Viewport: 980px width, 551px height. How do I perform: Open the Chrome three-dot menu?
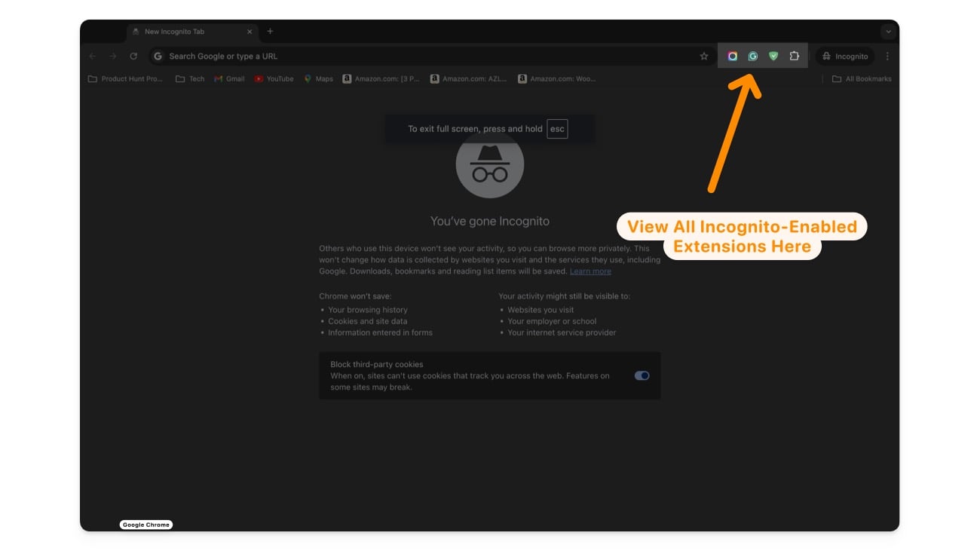(x=887, y=57)
